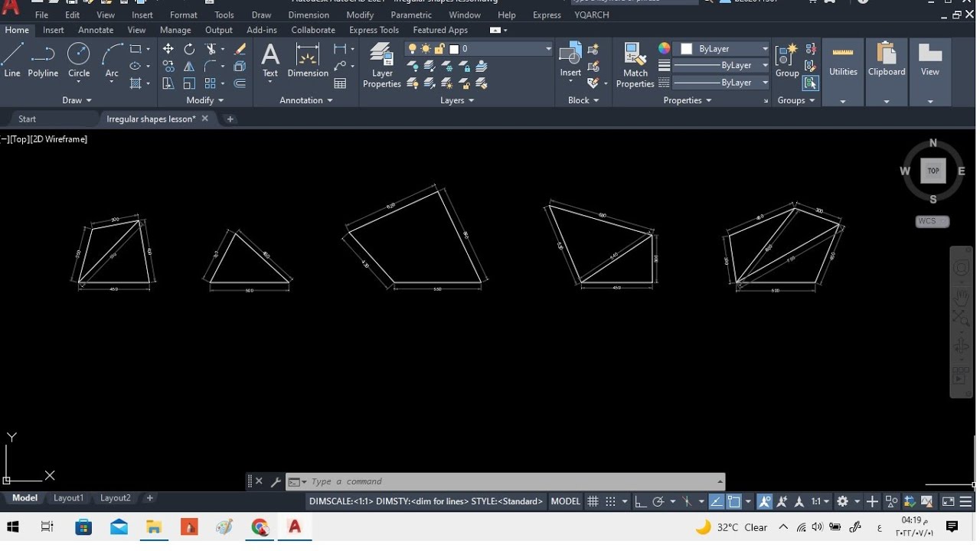The image size is (980, 551).
Task: Expand the Modify panel dropdown
Action: 205,100
